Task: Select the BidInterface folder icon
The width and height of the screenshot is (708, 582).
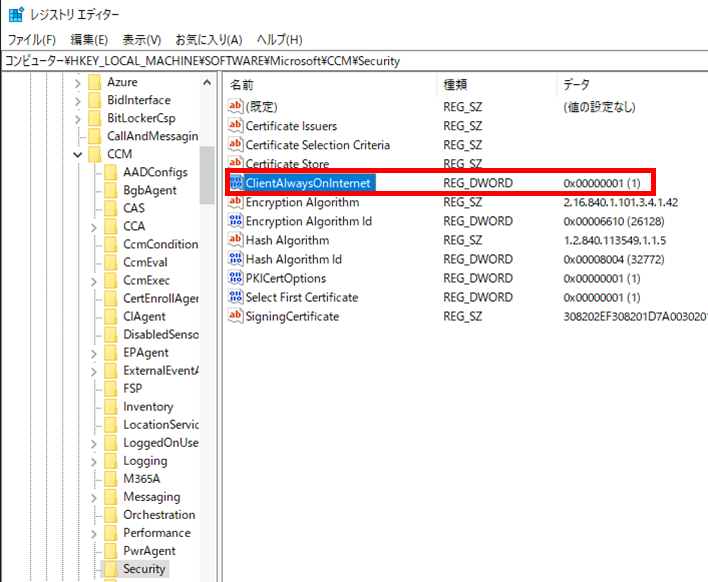Action: [x=95, y=100]
